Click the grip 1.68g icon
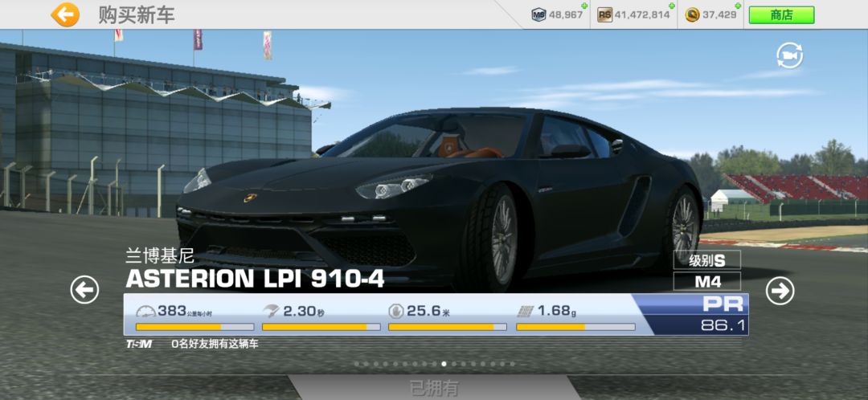 tap(526, 312)
